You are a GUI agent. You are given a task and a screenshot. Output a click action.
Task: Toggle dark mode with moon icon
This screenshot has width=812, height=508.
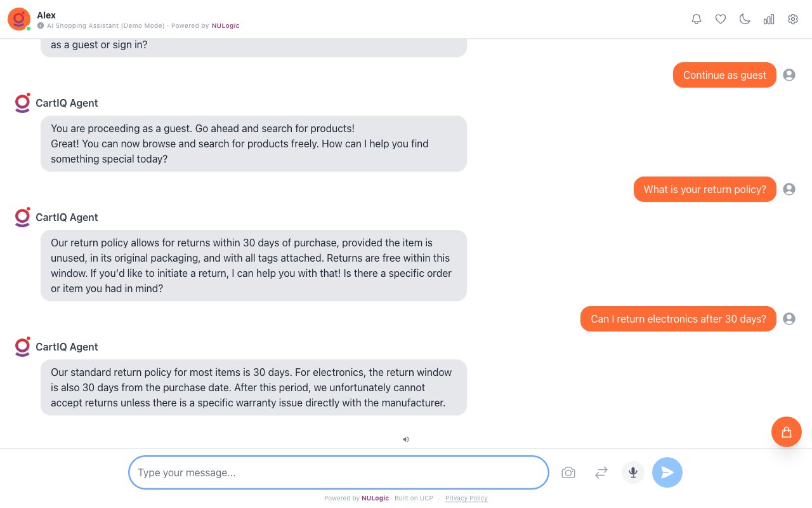click(745, 19)
